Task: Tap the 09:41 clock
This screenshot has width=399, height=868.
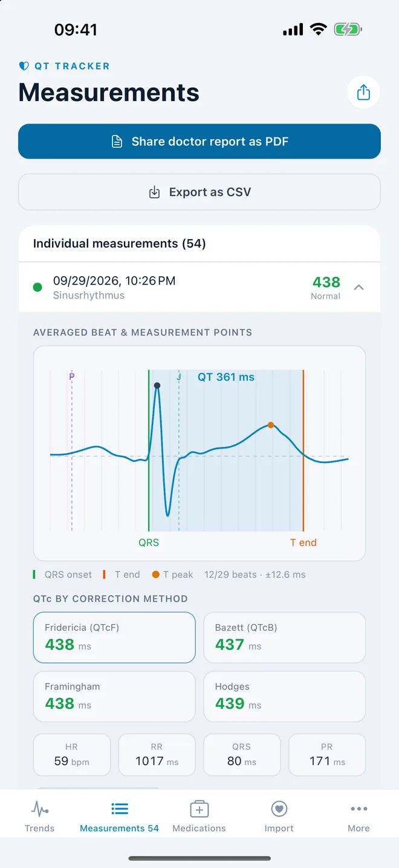Action: click(76, 29)
